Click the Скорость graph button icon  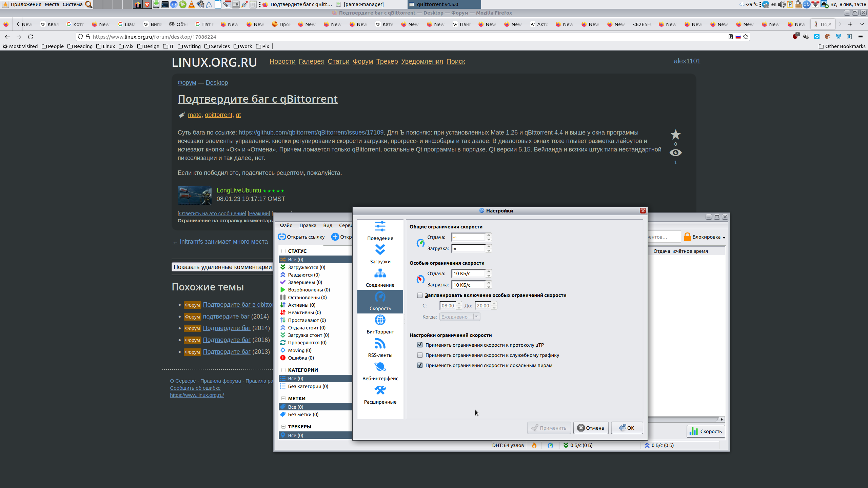pos(694,431)
